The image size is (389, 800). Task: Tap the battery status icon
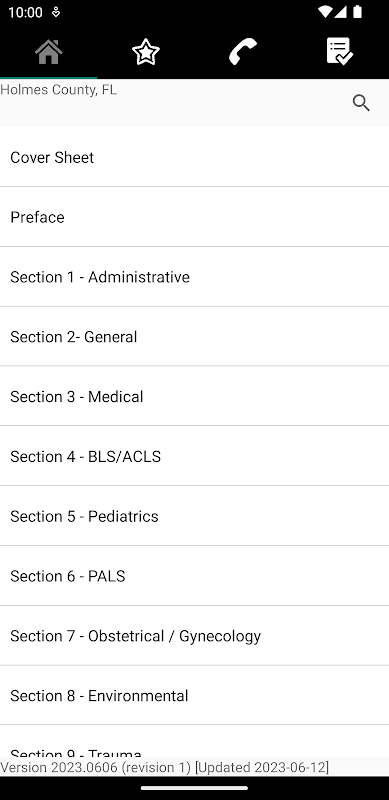357,12
